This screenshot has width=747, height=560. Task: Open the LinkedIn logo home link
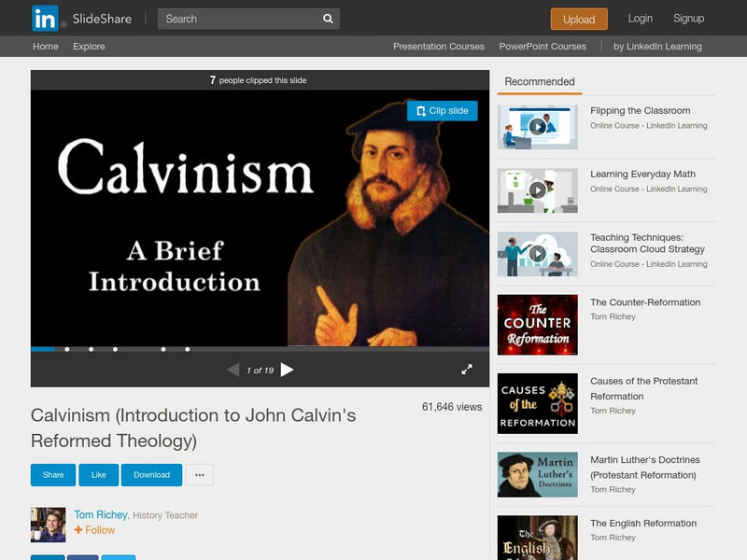45,19
